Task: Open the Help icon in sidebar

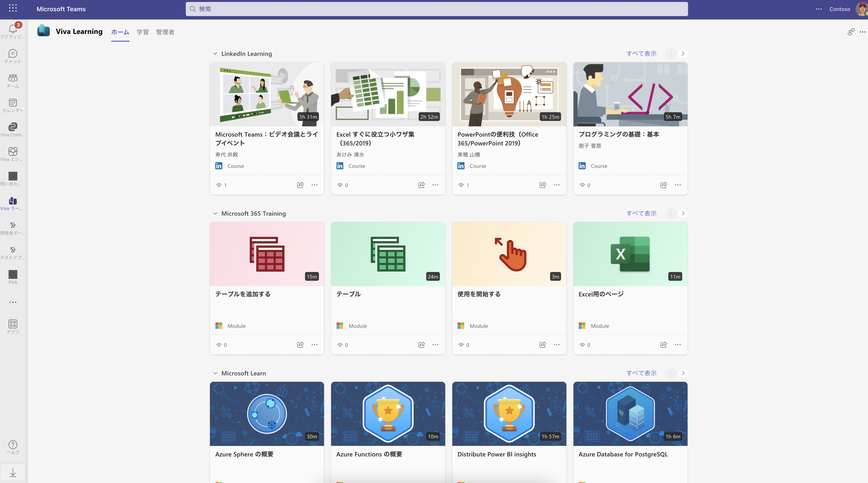Action: (x=13, y=445)
